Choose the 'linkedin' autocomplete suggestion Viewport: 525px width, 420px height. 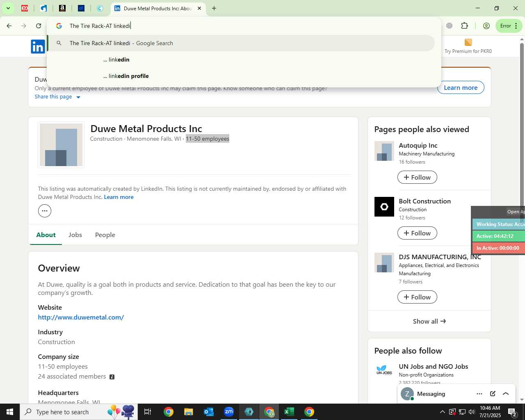pos(241,59)
